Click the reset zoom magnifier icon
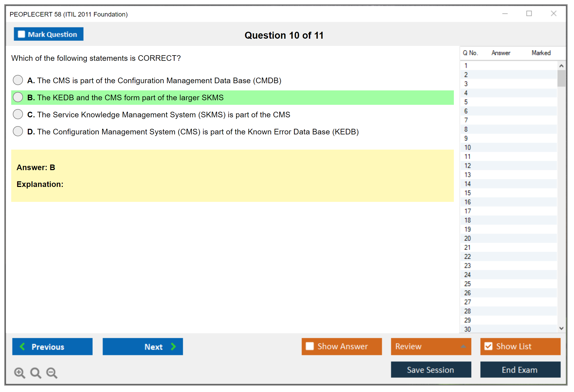Screen dimensions: 574x392 coord(36,373)
